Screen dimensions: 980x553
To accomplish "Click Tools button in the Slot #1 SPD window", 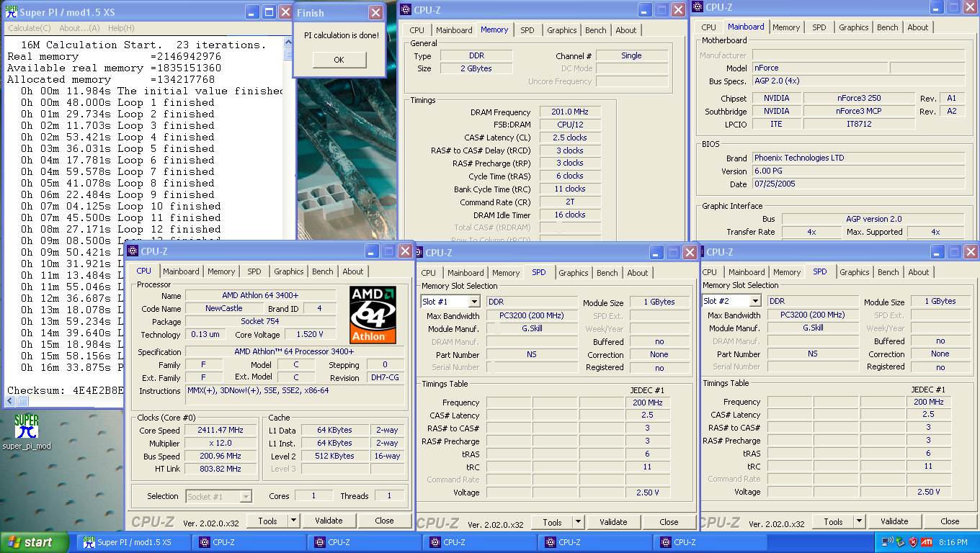I will pyautogui.click(x=553, y=522).
